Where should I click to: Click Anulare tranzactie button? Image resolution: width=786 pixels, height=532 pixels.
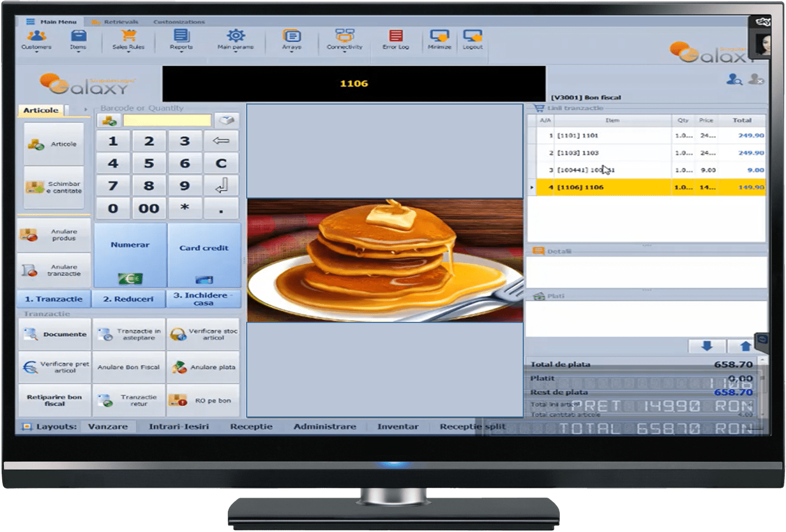(x=54, y=270)
